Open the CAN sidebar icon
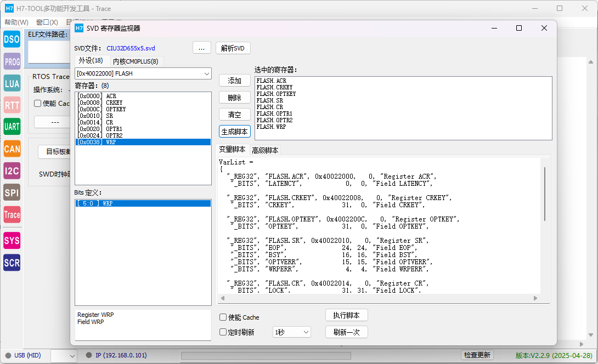The image size is (598, 364). click(x=12, y=149)
